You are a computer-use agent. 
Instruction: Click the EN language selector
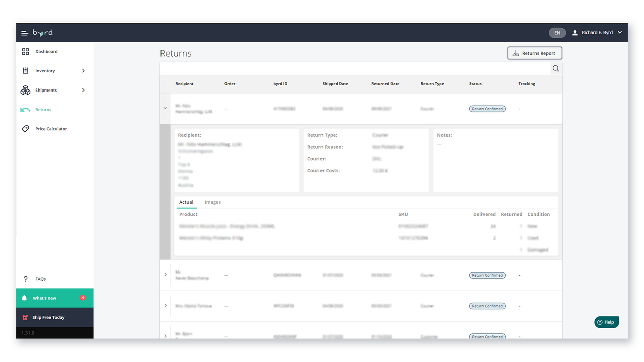[x=557, y=32]
